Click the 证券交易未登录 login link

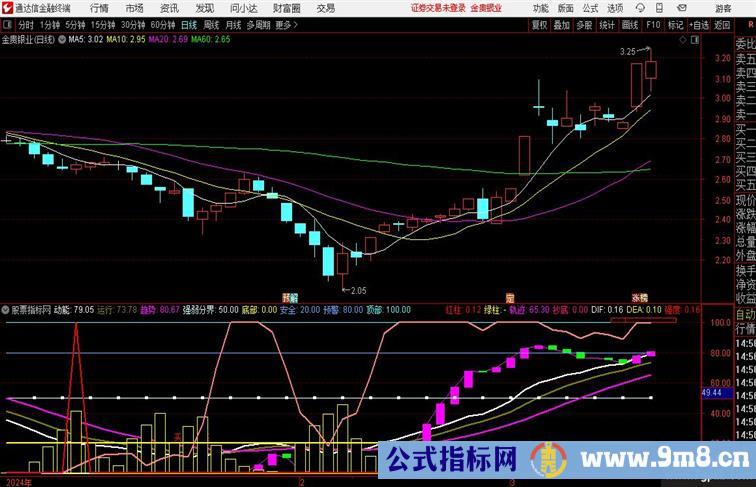point(438,8)
